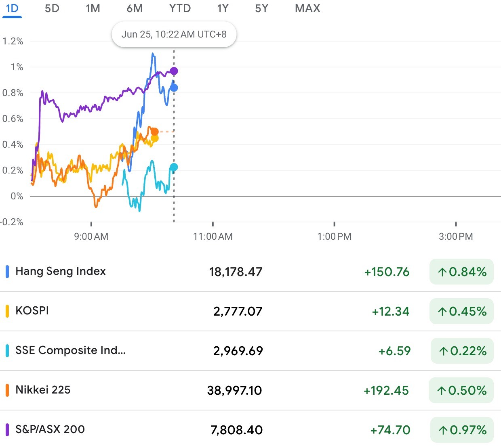This screenshot has height=448, width=501.
Task: Show the MAX time range
Action: pyautogui.click(x=307, y=8)
